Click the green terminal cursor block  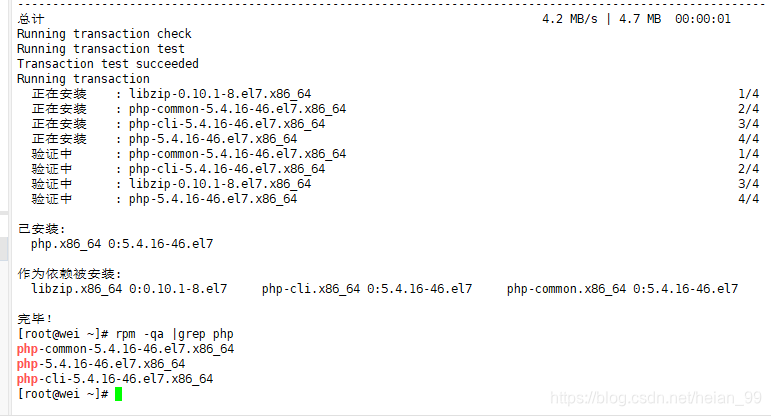pos(119,394)
